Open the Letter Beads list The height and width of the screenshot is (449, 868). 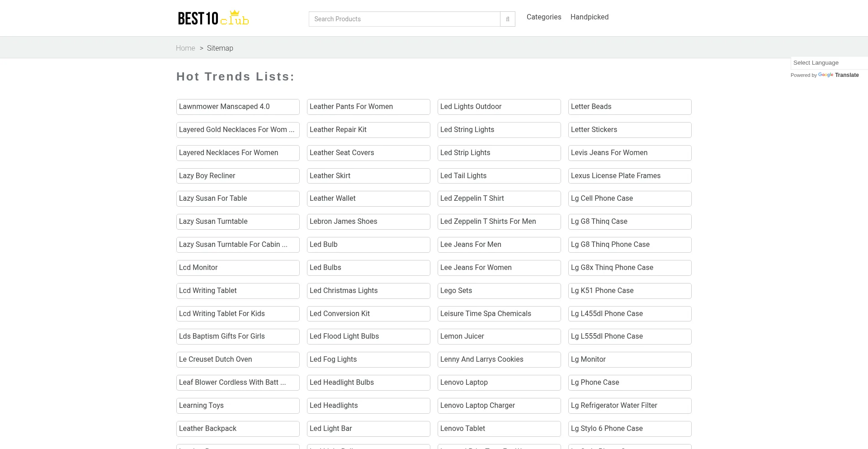pos(629,107)
